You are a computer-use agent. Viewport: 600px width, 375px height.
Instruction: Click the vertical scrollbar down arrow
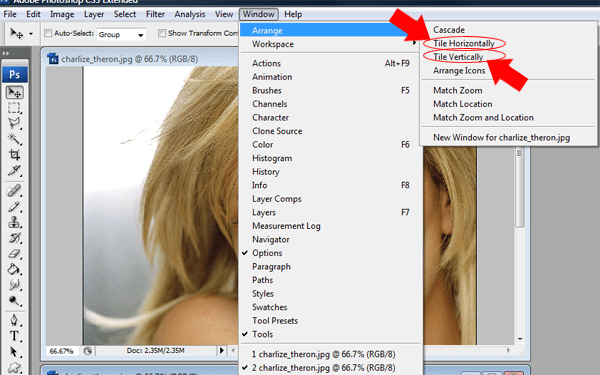pyautogui.click(x=520, y=339)
